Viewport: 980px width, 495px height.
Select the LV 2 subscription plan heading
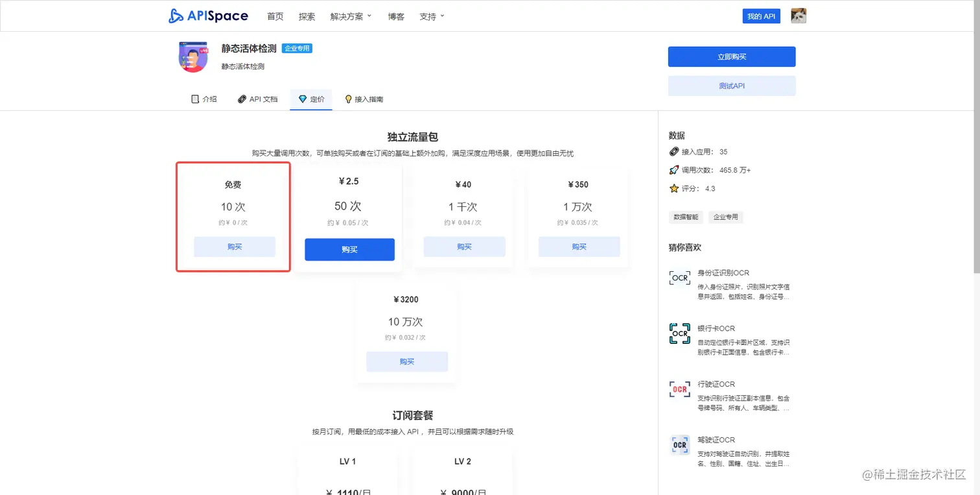tap(463, 461)
